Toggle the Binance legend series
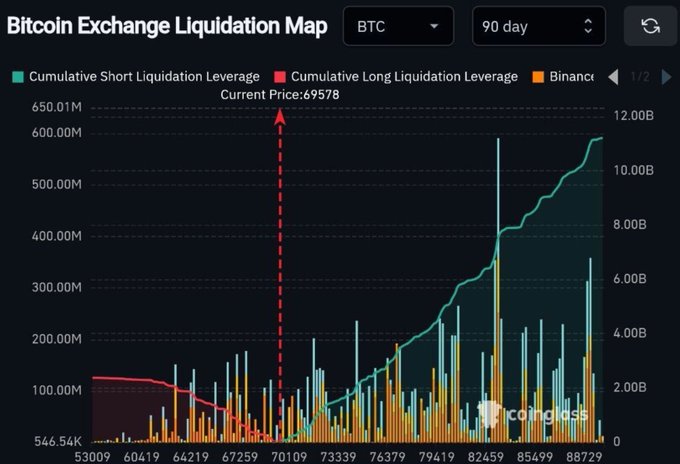Viewport: 680px width, 464px height. point(571,77)
